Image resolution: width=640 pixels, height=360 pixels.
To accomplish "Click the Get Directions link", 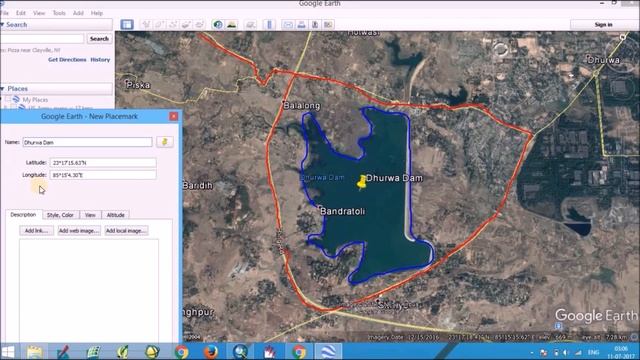I will click(x=67, y=60).
